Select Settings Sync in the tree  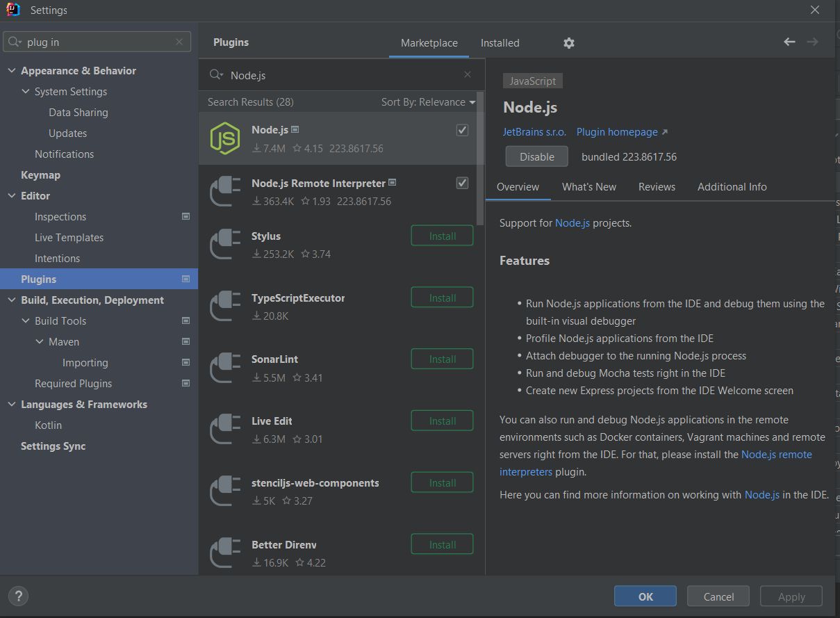(x=53, y=446)
